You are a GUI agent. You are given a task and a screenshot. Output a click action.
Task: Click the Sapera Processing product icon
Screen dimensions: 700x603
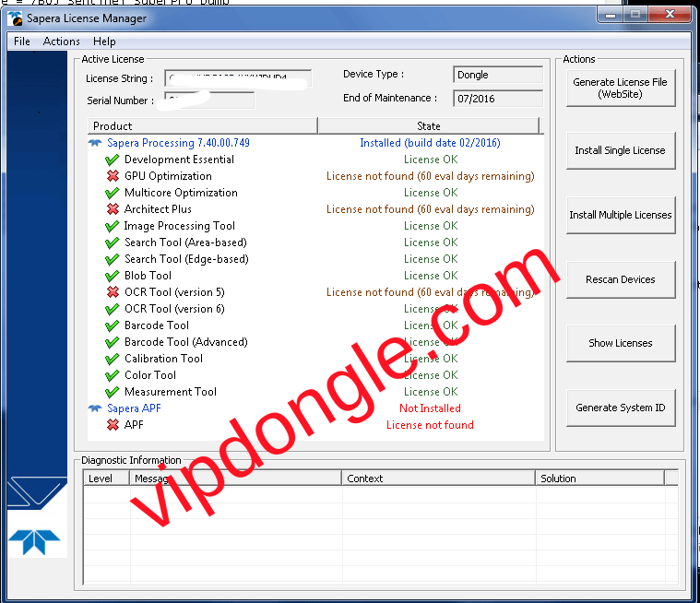[x=95, y=143]
